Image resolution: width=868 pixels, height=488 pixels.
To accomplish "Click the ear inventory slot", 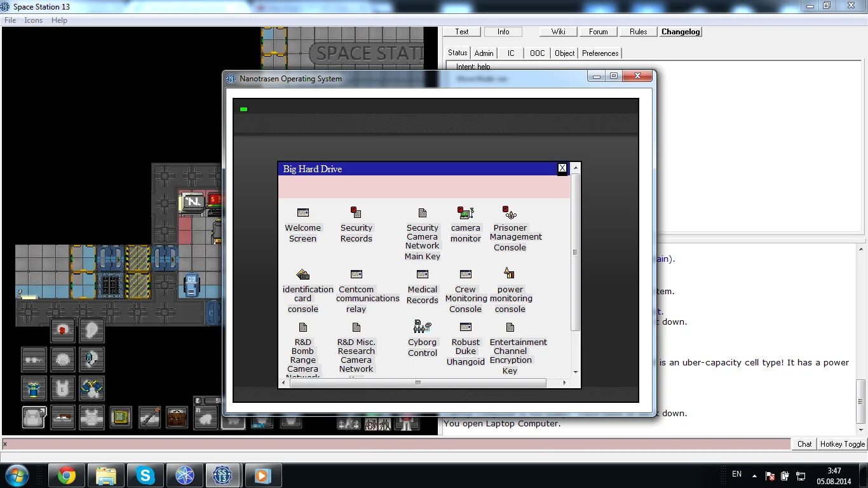I will click(92, 330).
